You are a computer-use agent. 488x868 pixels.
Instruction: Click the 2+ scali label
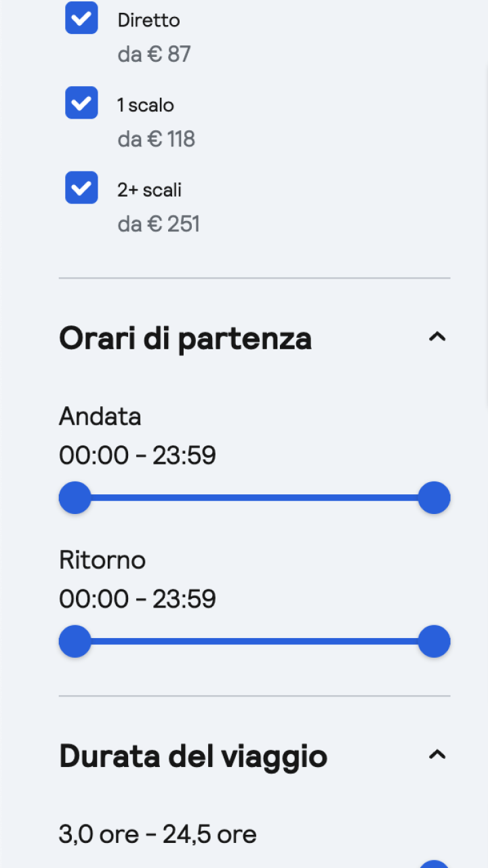coord(149,190)
